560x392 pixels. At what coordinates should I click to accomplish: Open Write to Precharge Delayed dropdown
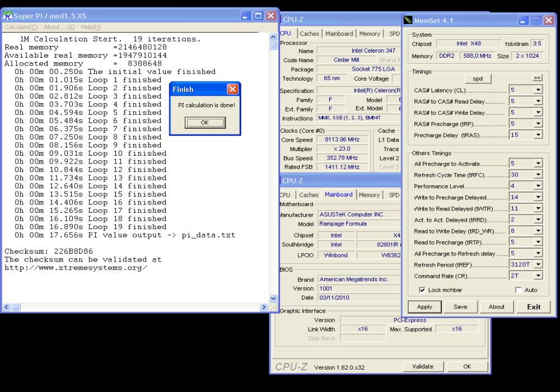tap(538, 197)
